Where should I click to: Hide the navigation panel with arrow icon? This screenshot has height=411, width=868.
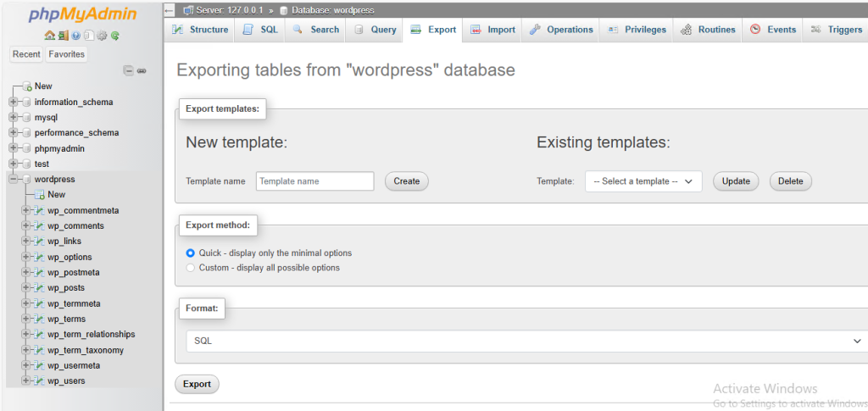pyautogui.click(x=170, y=10)
